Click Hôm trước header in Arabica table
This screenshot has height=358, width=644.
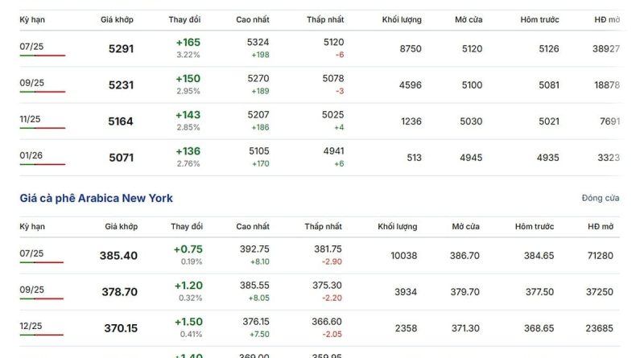click(x=535, y=226)
